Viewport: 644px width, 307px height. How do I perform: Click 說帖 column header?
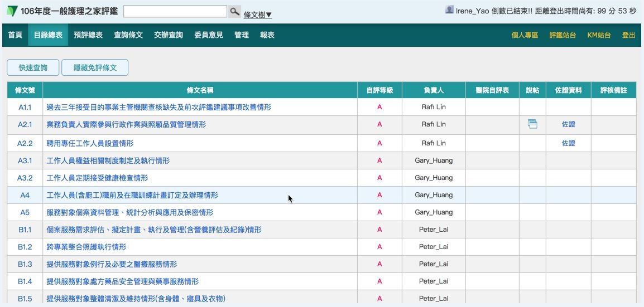(532, 90)
